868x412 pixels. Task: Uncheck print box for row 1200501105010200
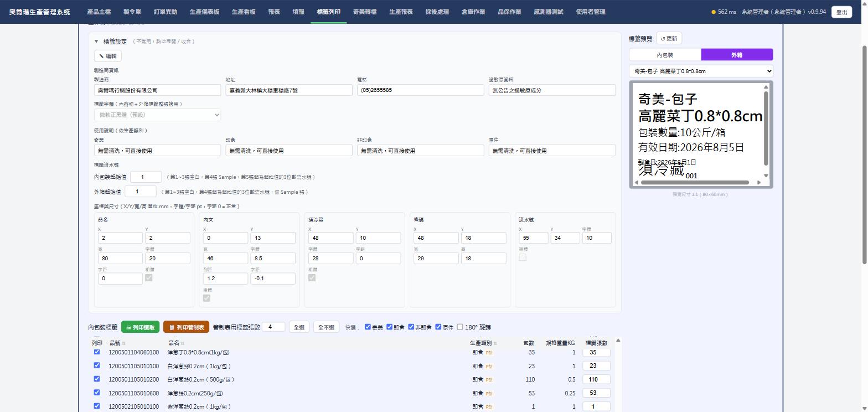97,379
